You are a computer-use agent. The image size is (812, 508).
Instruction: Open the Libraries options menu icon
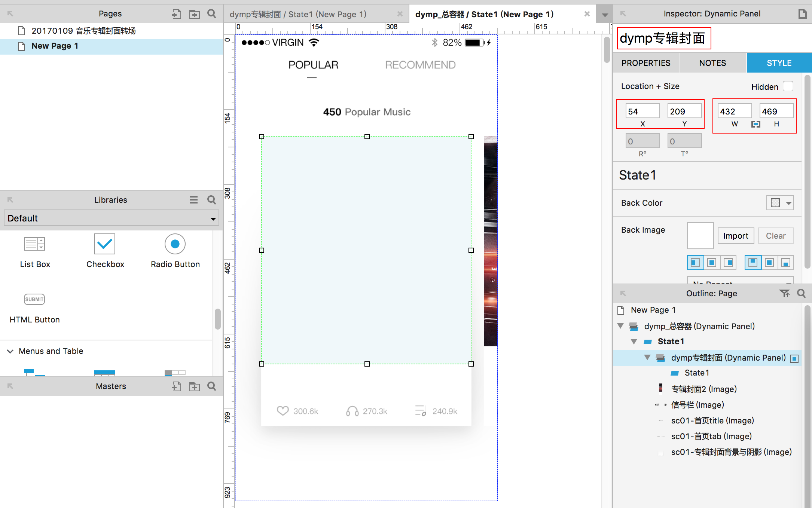193,200
